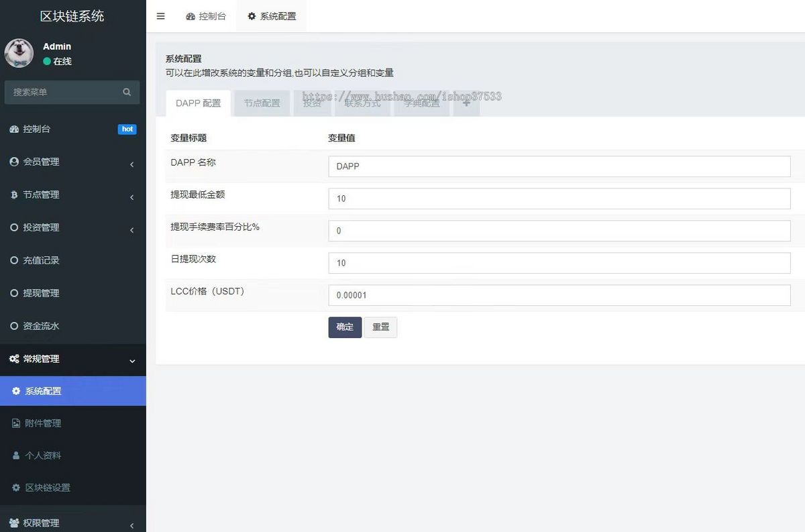805x532 pixels.
Task: Expand the 投资管理 chevron
Action: point(131,230)
